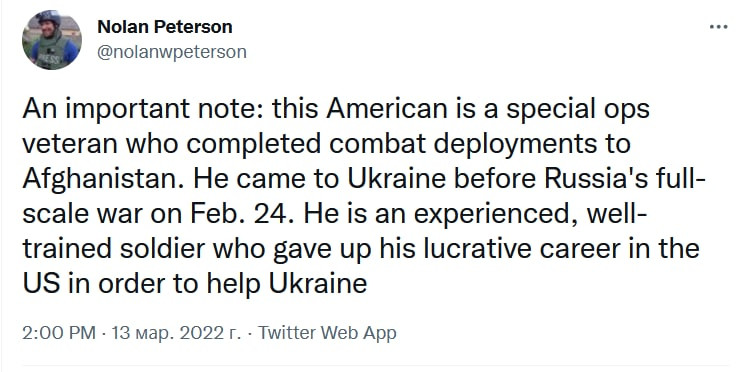Click the phrase "help Ukraine" ending the tweet
The width and height of the screenshot is (750, 372).
pos(287,284)
